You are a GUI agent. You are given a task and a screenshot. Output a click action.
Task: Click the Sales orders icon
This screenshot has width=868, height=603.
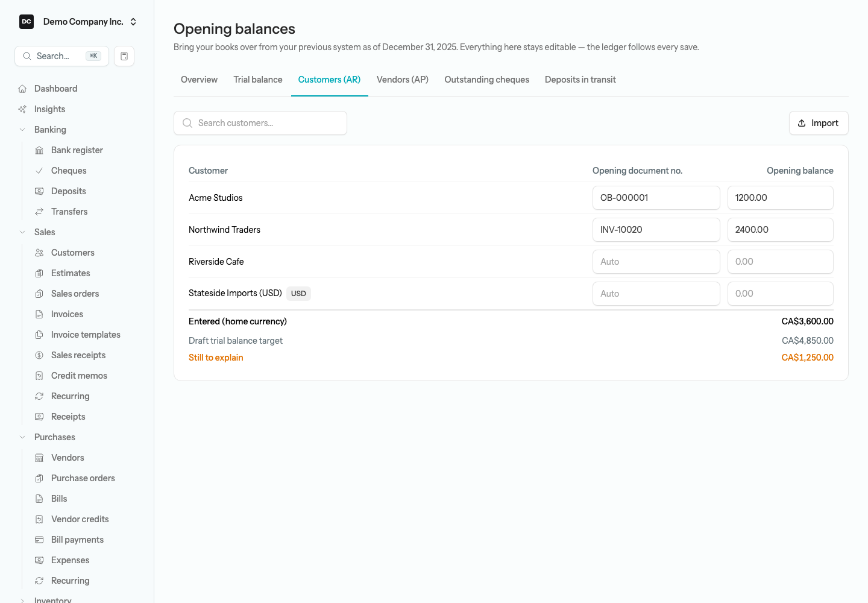(39, 294)
